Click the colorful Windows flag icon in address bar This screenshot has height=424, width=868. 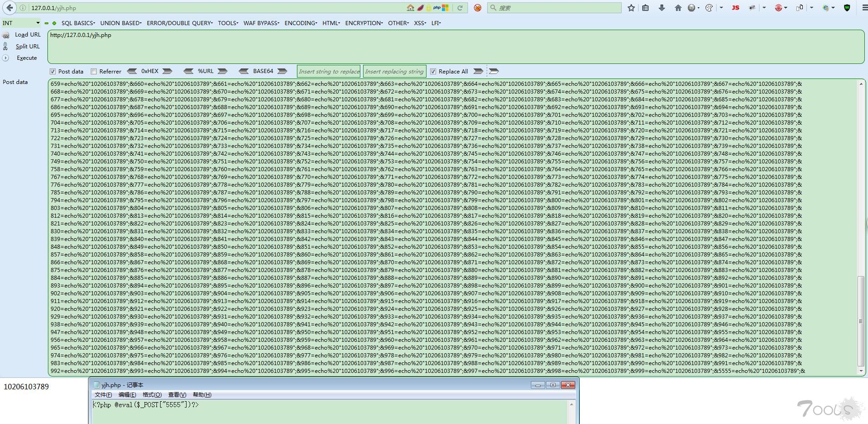pyautogui.click(x=445, y=8)
